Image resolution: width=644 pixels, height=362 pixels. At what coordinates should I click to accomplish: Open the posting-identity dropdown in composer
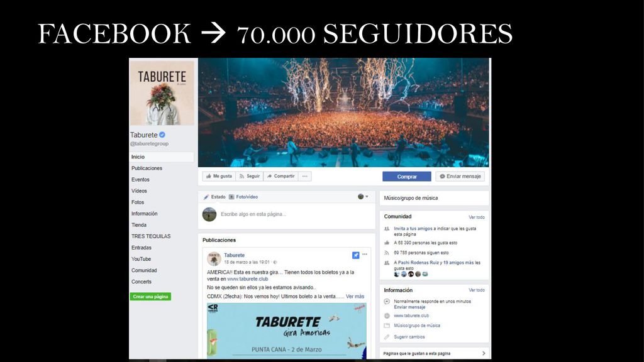click(x=363, y=197)
